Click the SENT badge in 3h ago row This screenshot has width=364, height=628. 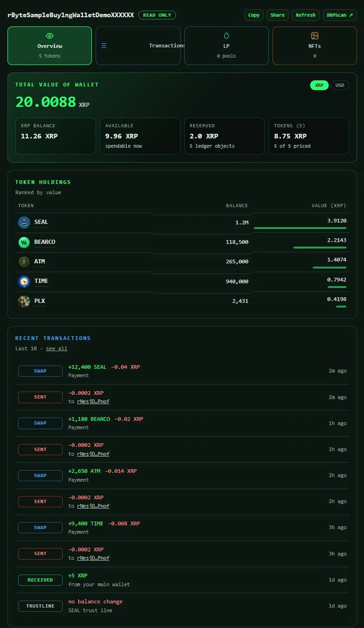click(x=40, y=554)
